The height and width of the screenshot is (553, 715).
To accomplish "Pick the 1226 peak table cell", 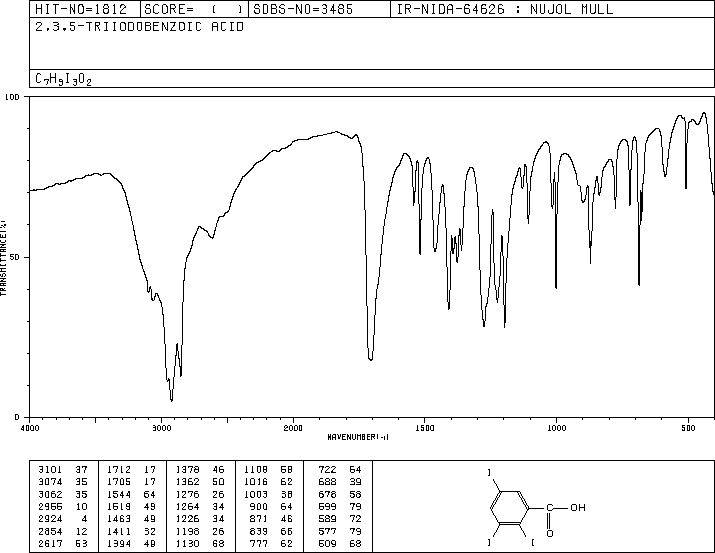I will pos(187,519).
